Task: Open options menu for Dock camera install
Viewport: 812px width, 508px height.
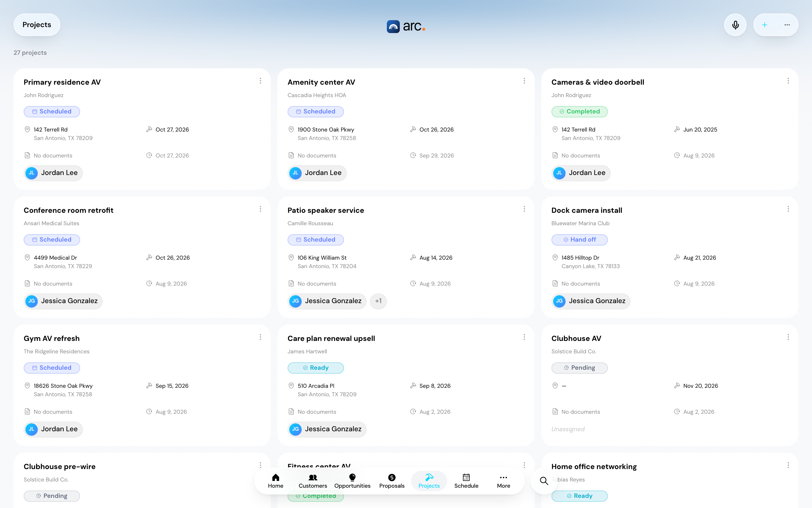Action: tap(788, 209)
